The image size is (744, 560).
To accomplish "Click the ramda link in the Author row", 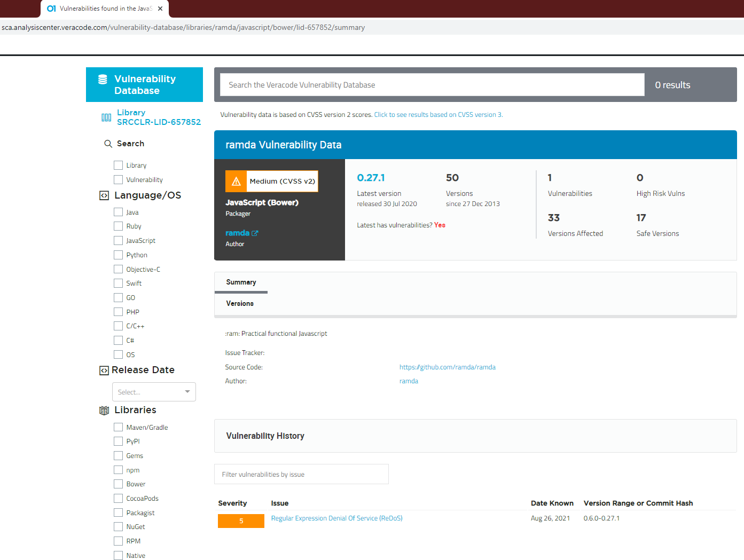I will point(409,381).
